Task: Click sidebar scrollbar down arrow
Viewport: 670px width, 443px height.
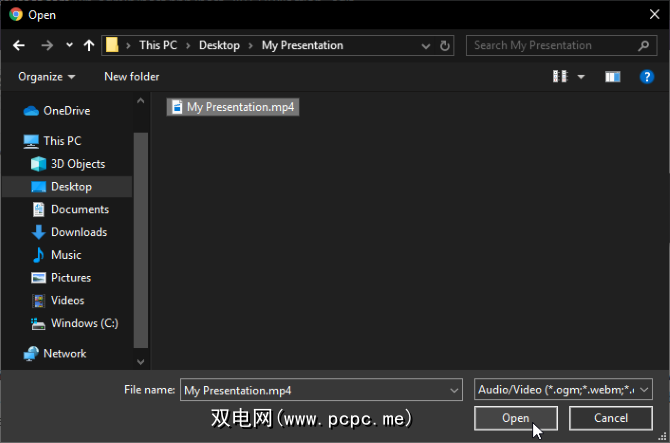Action: point(141,362)
